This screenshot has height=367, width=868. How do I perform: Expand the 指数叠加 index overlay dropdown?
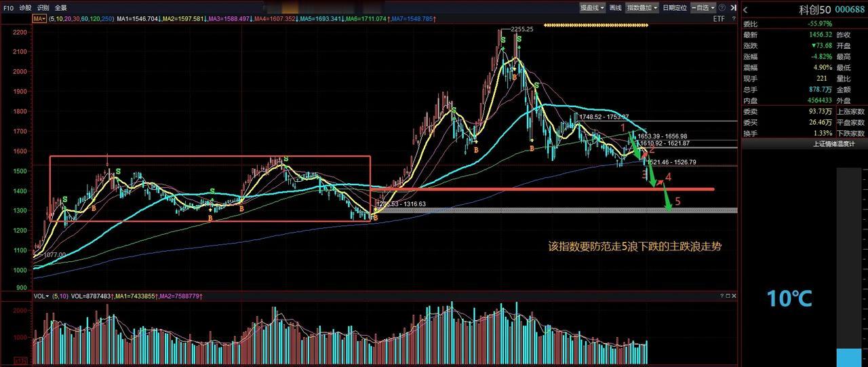click(x=642, y=7)
